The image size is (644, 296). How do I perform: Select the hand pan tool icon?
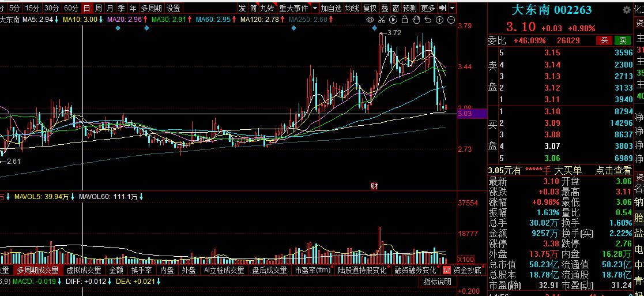click(416, 20)
